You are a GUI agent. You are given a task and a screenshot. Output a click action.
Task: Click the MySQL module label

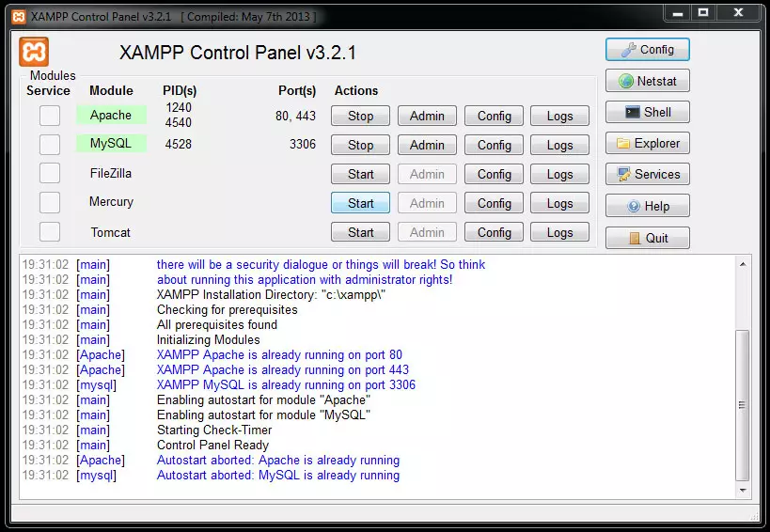click(111, 143)
